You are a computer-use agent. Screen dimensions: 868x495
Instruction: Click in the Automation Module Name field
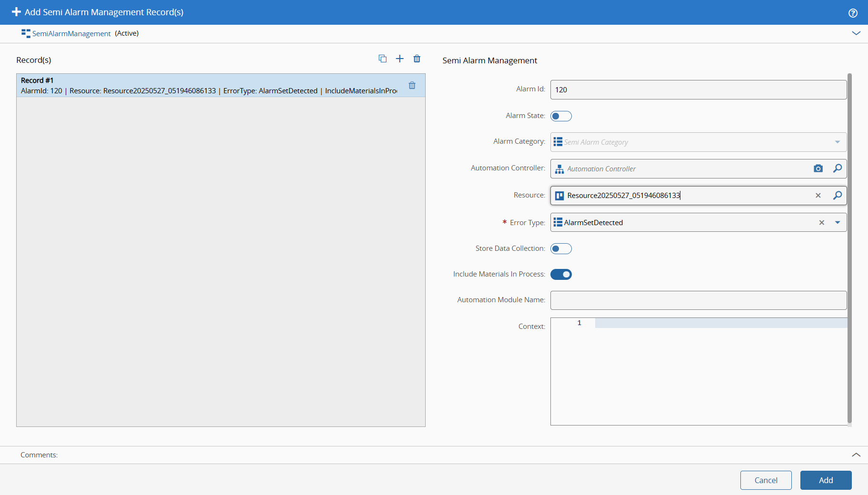[698, 300]
